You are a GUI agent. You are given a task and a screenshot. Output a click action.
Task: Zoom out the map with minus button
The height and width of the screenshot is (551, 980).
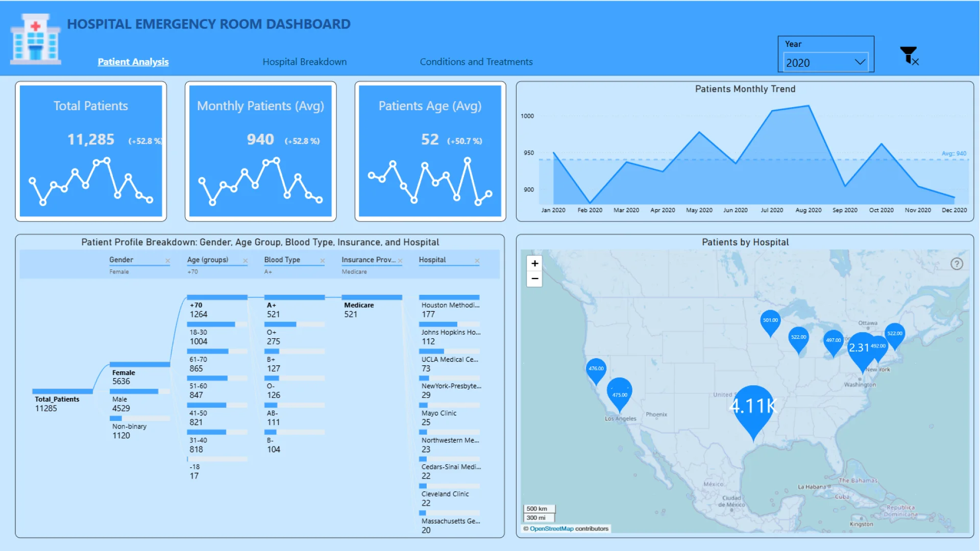(534, 279)
